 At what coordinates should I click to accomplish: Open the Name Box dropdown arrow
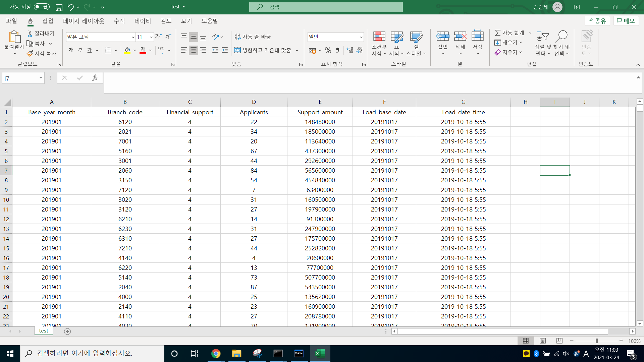coord(41,78)
